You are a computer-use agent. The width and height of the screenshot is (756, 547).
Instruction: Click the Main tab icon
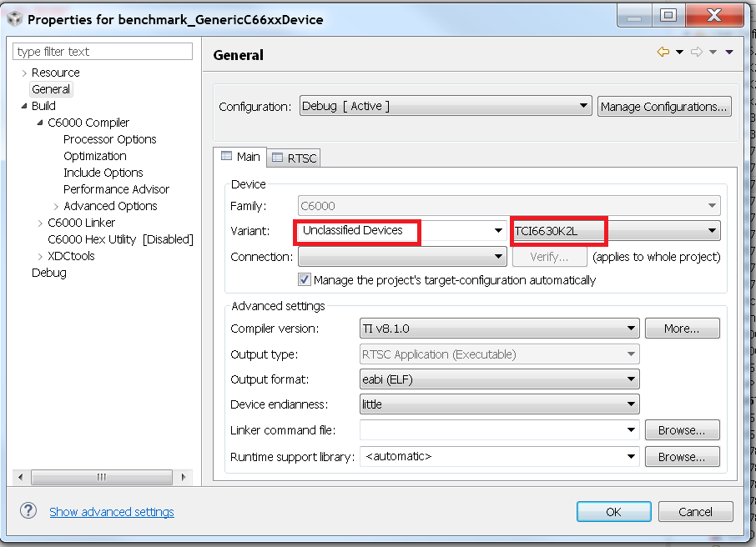[226, 156]
